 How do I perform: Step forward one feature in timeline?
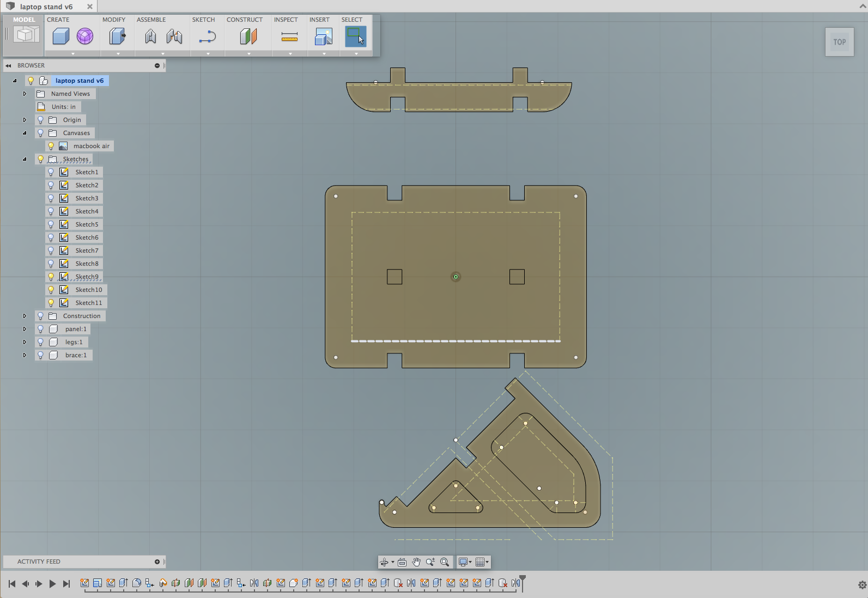(x=39, y=584)
